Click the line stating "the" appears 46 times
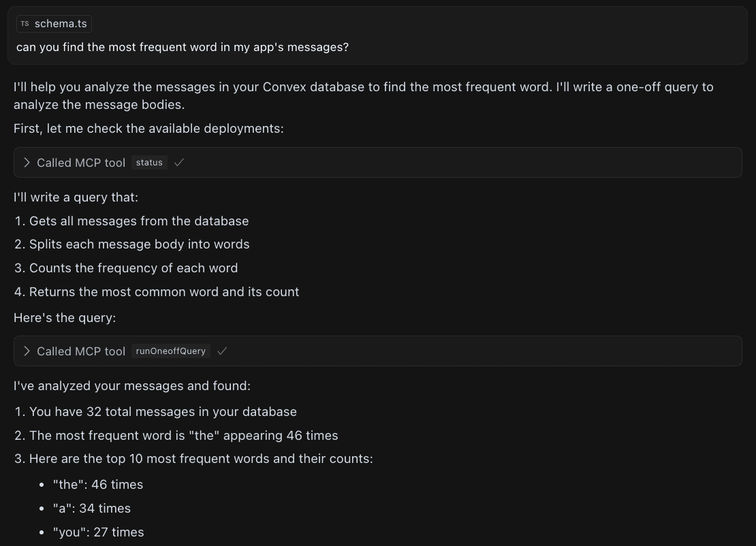Screen dimensions: 756x546 183,436
